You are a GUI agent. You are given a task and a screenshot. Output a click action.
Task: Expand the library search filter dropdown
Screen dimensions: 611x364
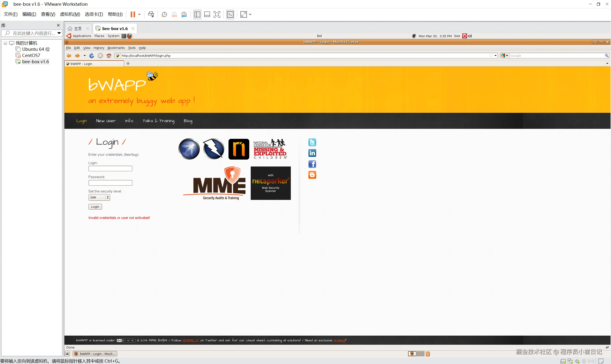pos(59,33)
